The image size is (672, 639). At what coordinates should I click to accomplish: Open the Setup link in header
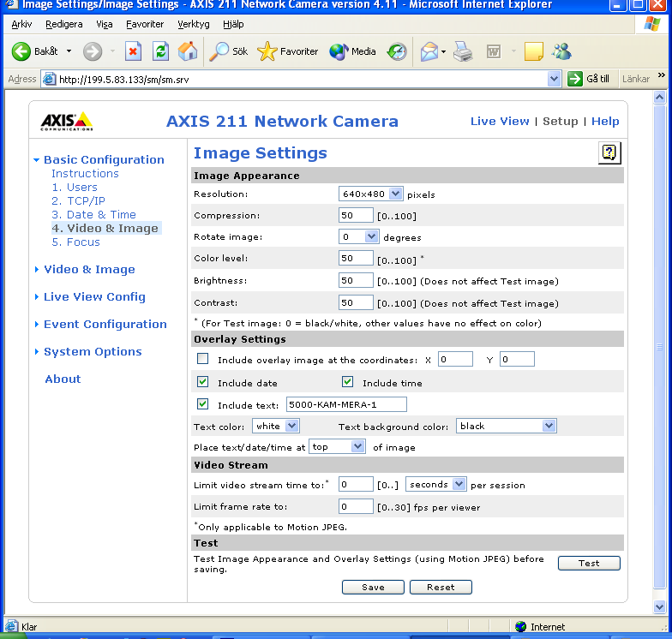(x=561, y=122)
